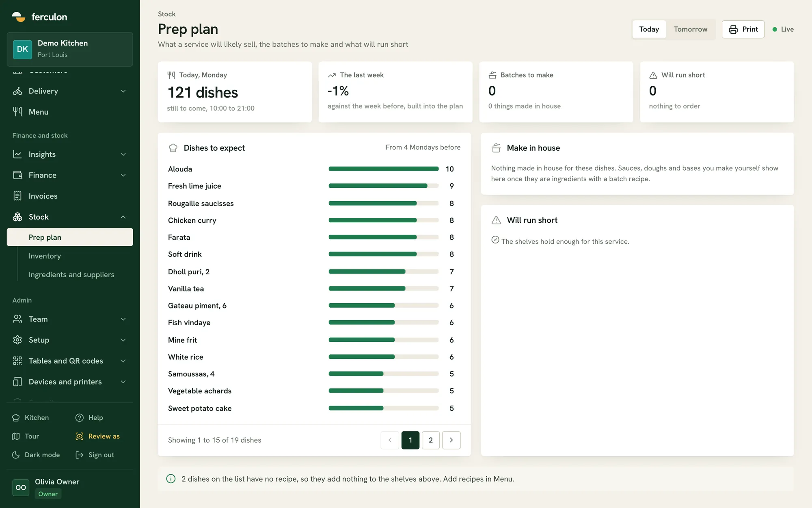Open the Review as option
Image resolution: width=812 pixels, height=508 pixels.
tap(98, 436)
